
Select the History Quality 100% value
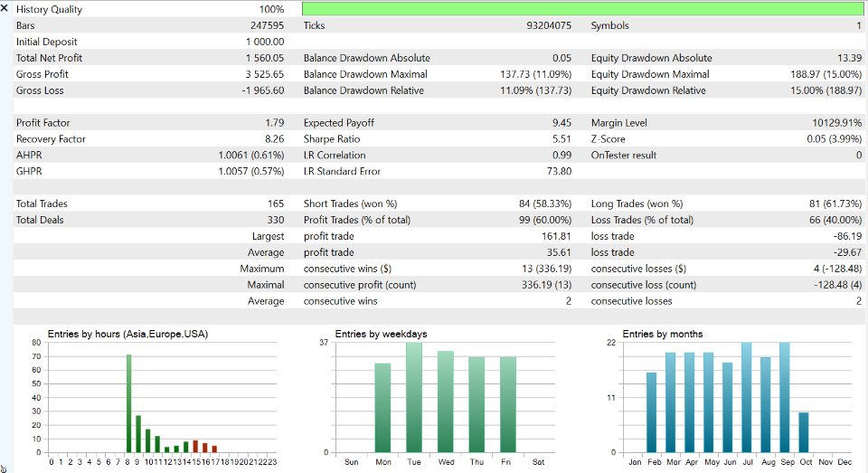pyautogui.click(x=271, y=9)
